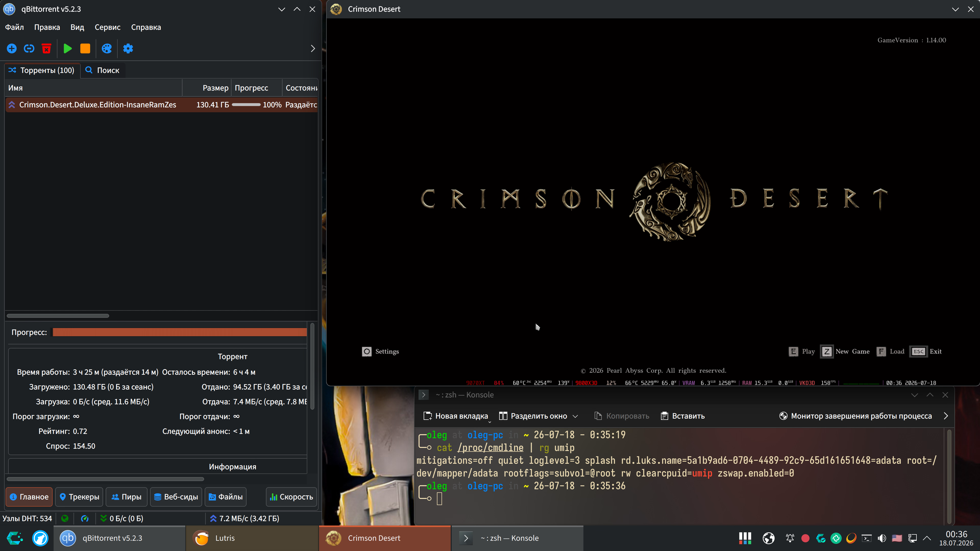Show the Главное details tab
980x551 pixels.
pyautogui.click(x=29, y=497)
